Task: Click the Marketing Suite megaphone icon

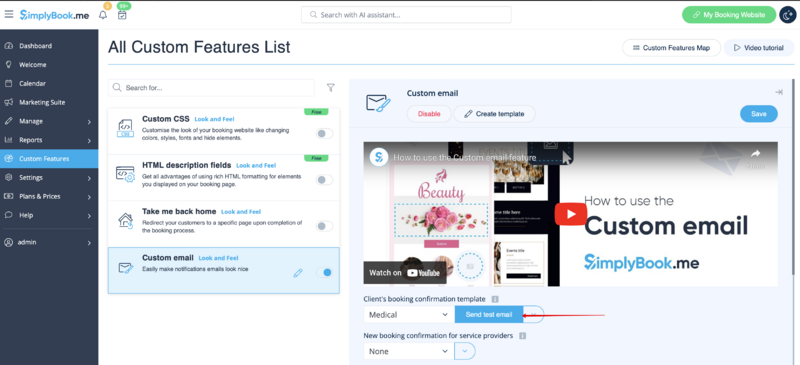Action: pos(8,102)
